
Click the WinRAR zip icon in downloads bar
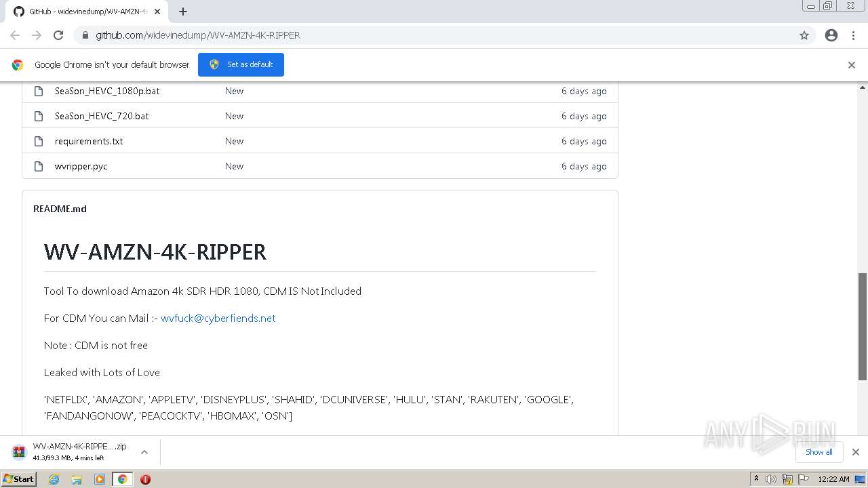tap(19, 452)
